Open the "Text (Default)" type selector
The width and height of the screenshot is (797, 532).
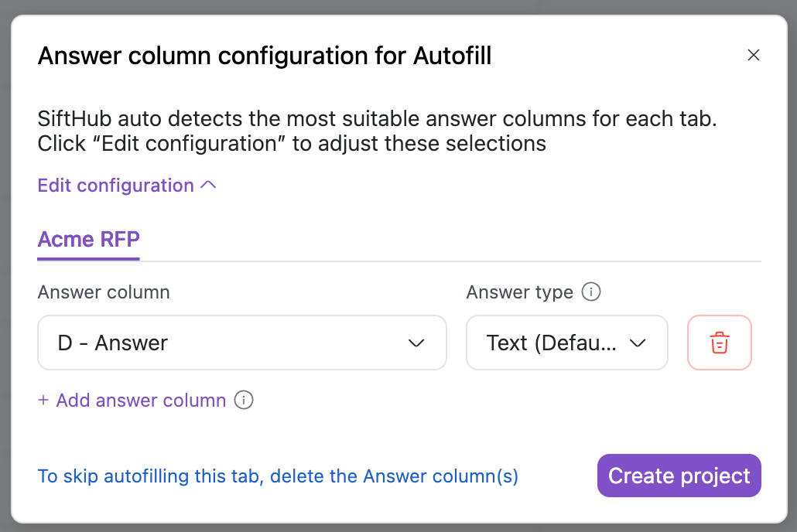pyautogui.click(x=552, y=343)
